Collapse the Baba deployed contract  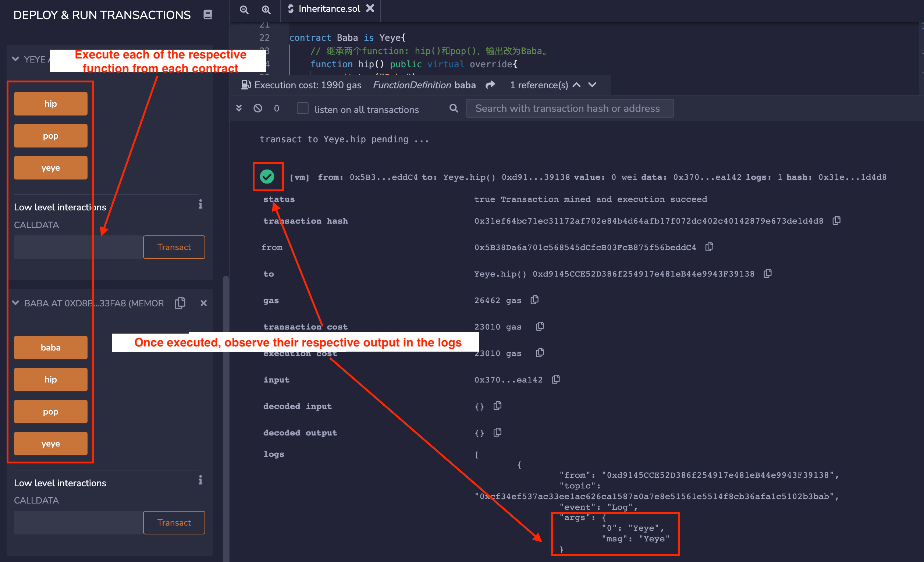pyautogui.click(x=16, y=303)
